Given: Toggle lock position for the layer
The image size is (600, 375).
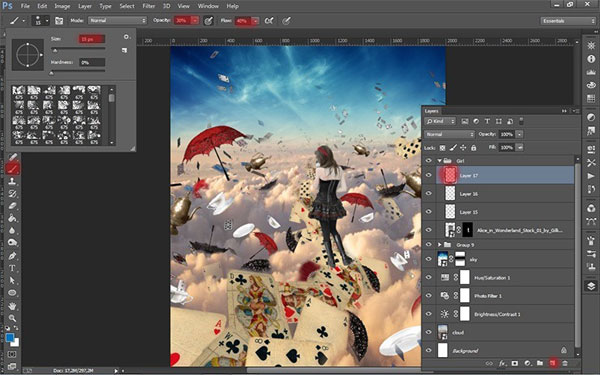Looking at the screenshot, I should click(463, 148).
